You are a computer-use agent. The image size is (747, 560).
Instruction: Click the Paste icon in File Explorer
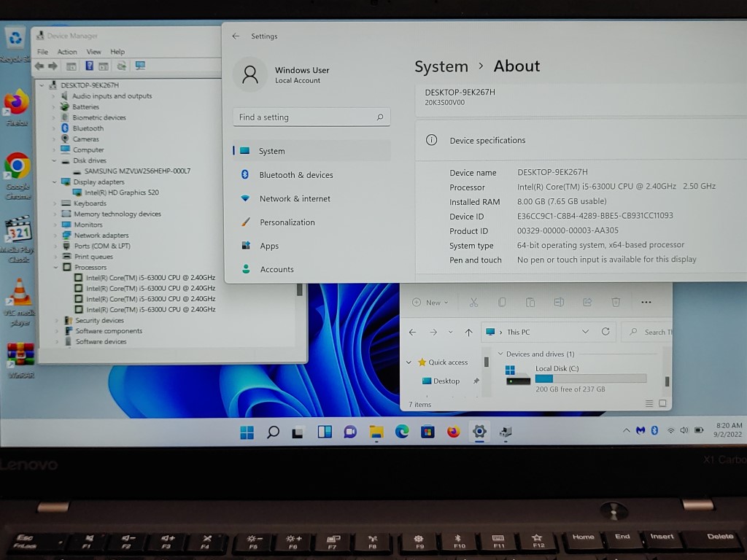pyautogui.click(x=530, y=303)
